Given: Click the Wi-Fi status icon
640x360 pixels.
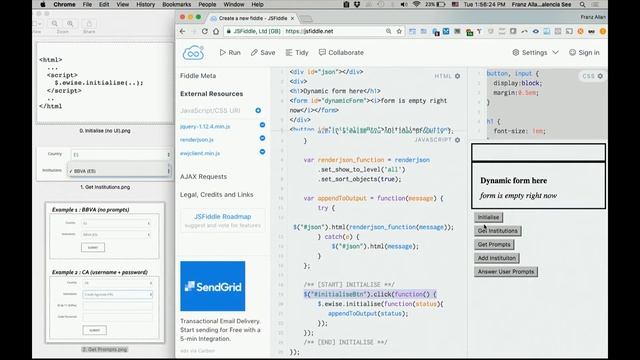Looking at the screenshot, I should tap(416, 4).
